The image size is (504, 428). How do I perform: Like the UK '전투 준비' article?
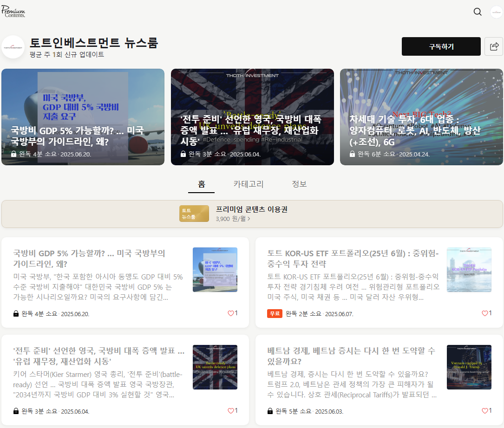(233, 411)
